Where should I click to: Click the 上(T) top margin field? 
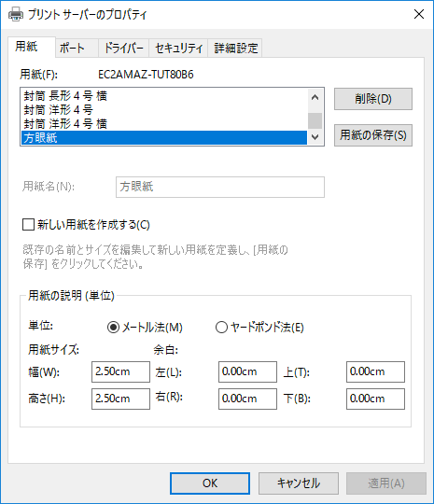coord(375,371)
